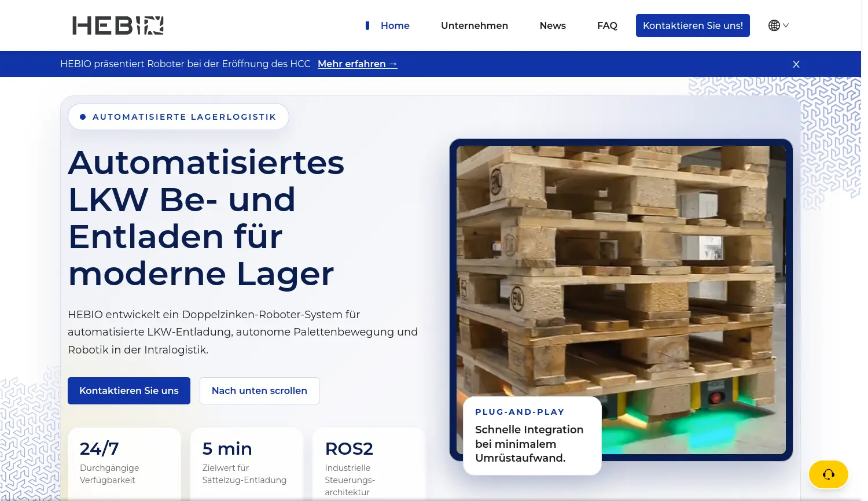Click the banner text 'HEBIO präsentiert Roboter'
868x501 pixels.
tap(185, 64)
